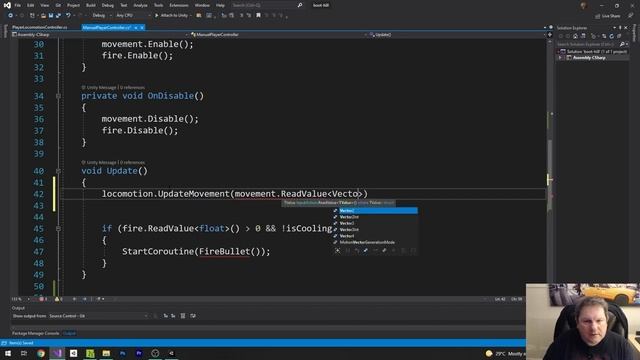Screen dimensions: 640x360
Task: Open the Build menu
Action: click(x=91, y=5)
